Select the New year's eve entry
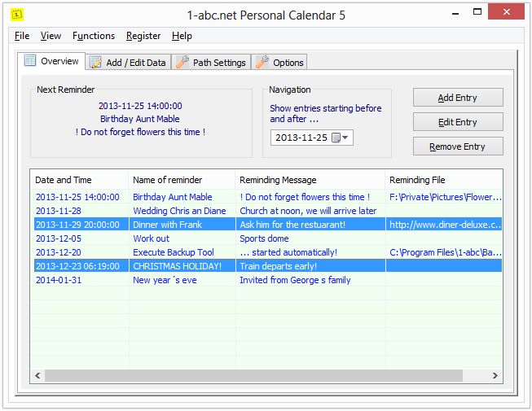This screenshot has width=532, height=411. point(165,280)
